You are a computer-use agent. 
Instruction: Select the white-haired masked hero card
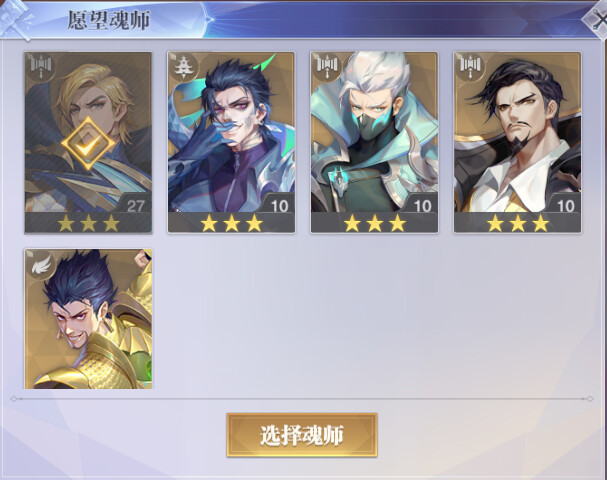pyautogui.click(x=374, y=142)
